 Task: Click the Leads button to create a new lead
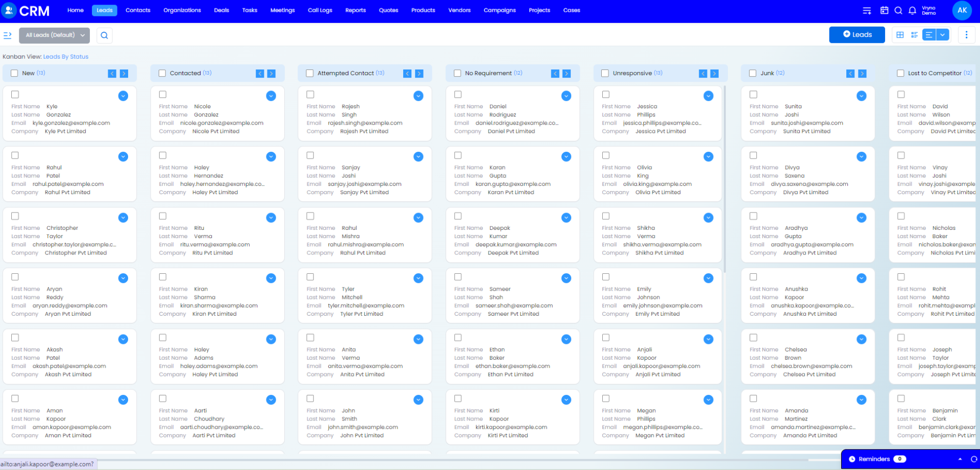coord(856,35)
